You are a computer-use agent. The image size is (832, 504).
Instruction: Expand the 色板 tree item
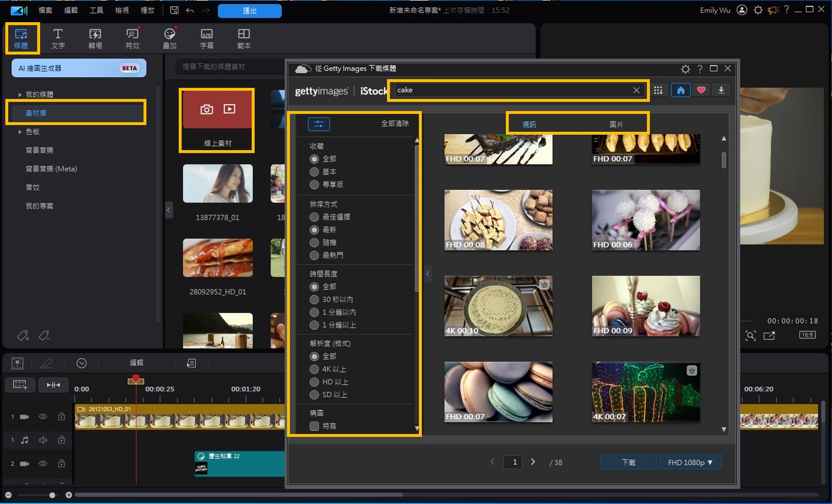coord(20,132)
